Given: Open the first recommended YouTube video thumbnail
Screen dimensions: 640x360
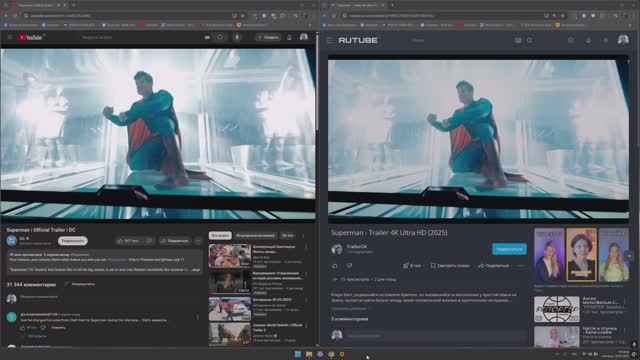Looking at the screenshot, I should (230, 256).
